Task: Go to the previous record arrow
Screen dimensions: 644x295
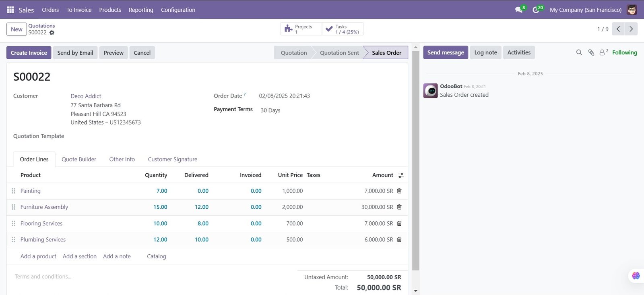Action: tap(618, 29)
